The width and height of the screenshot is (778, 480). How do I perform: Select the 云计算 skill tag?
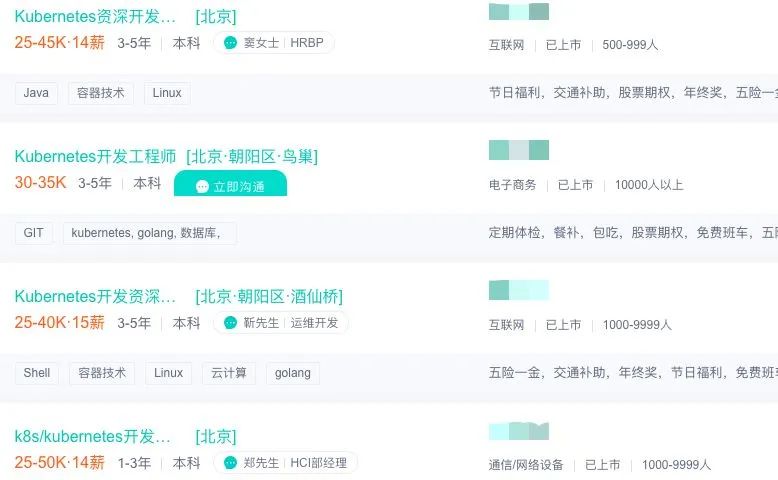pos(229,373)
